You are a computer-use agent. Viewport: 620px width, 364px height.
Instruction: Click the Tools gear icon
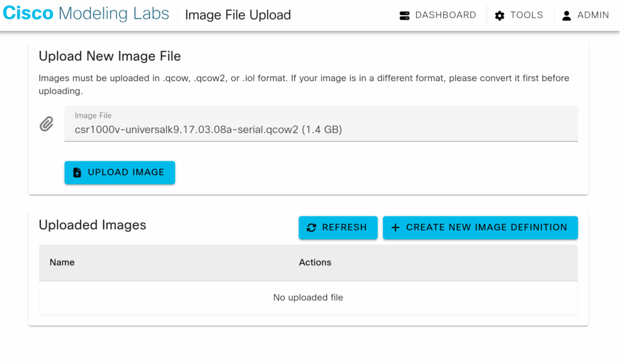click(x=500, y=16)
